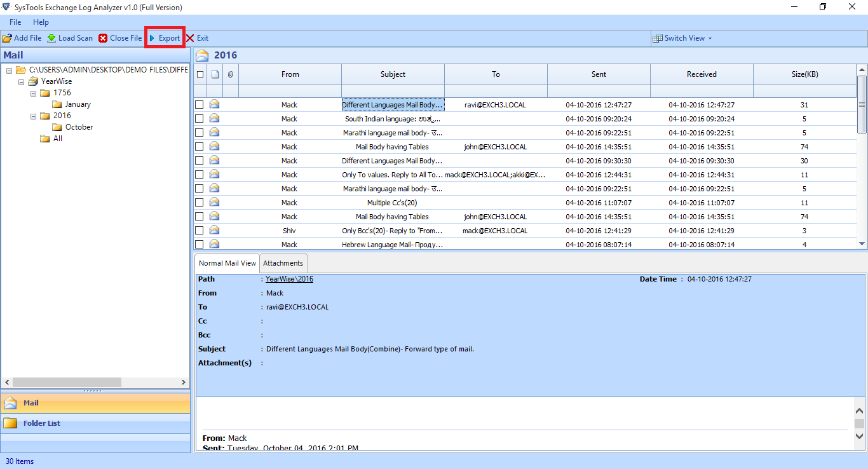Collapse the YearWise folder tree node
This screenshot has width=868, height=469.
pyautogui.click(x=21, y=81)
